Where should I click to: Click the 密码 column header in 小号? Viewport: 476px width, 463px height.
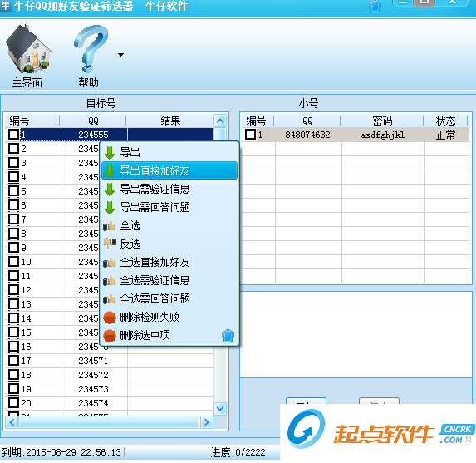pos(382,121)
